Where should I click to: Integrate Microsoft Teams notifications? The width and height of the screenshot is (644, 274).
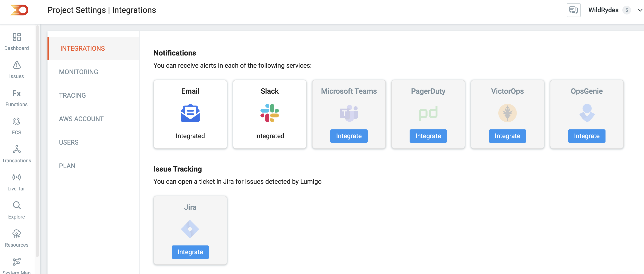[x=349, y=136]
